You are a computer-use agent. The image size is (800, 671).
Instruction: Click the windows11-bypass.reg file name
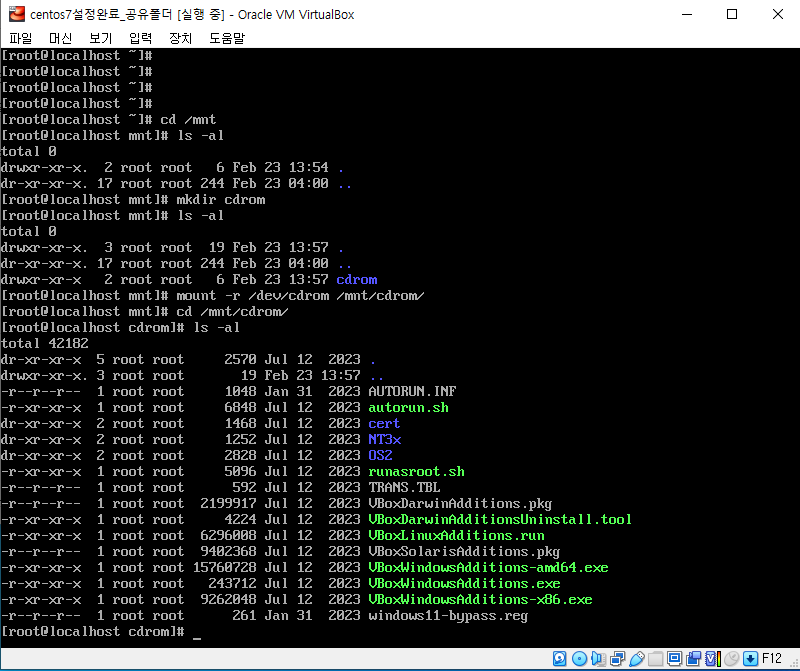coord(448,615)
